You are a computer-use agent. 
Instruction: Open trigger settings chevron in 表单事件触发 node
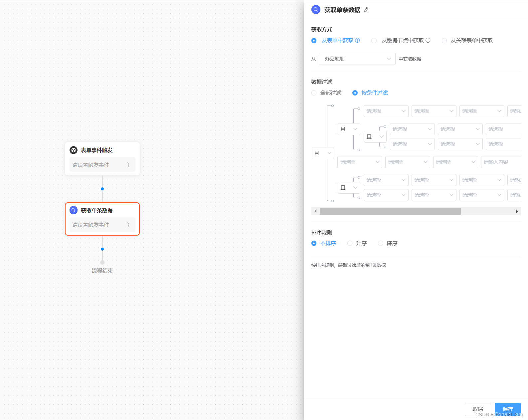(x=128, y=165)
